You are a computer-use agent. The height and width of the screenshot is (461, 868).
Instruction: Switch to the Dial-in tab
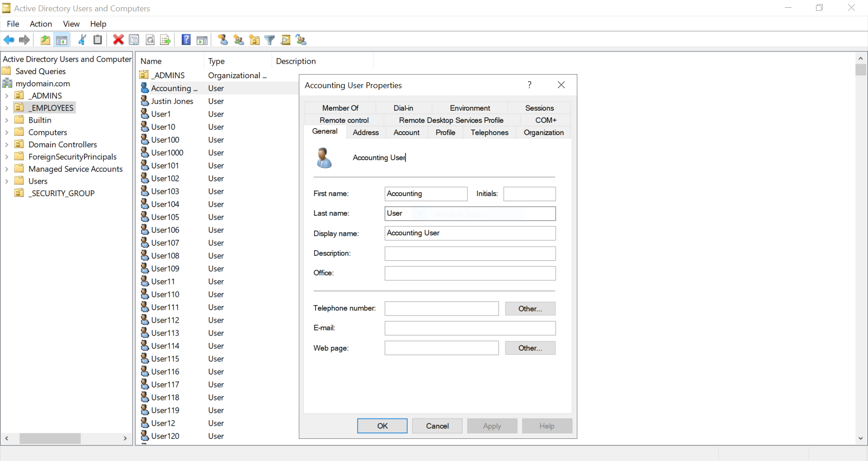403,108
